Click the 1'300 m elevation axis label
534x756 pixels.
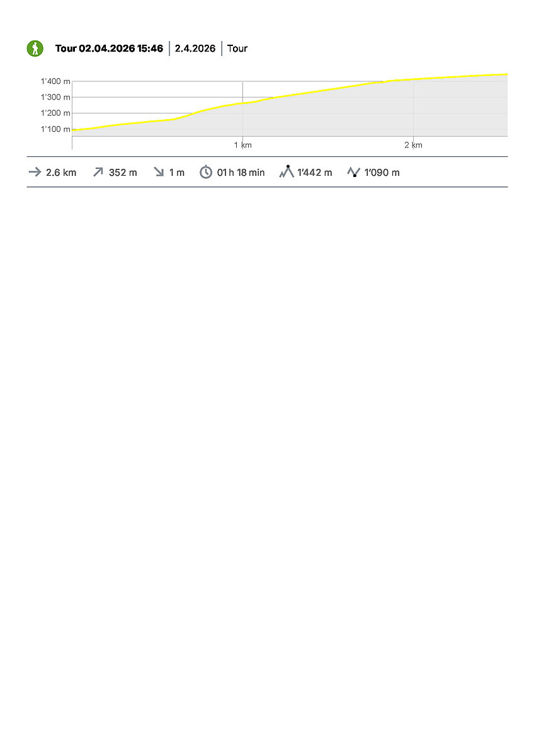tap(55, 98)
